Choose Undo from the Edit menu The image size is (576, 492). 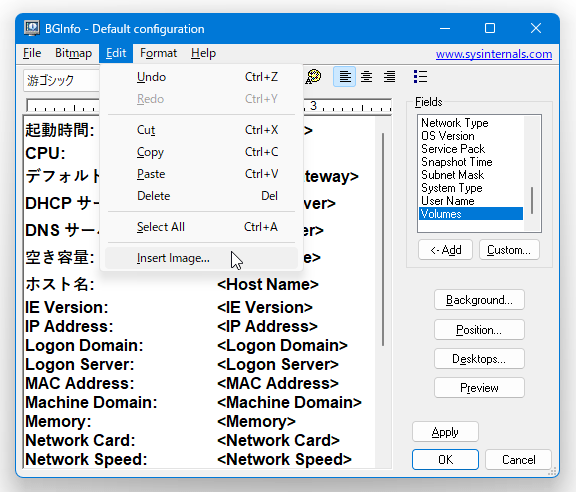tap(201, 77)
